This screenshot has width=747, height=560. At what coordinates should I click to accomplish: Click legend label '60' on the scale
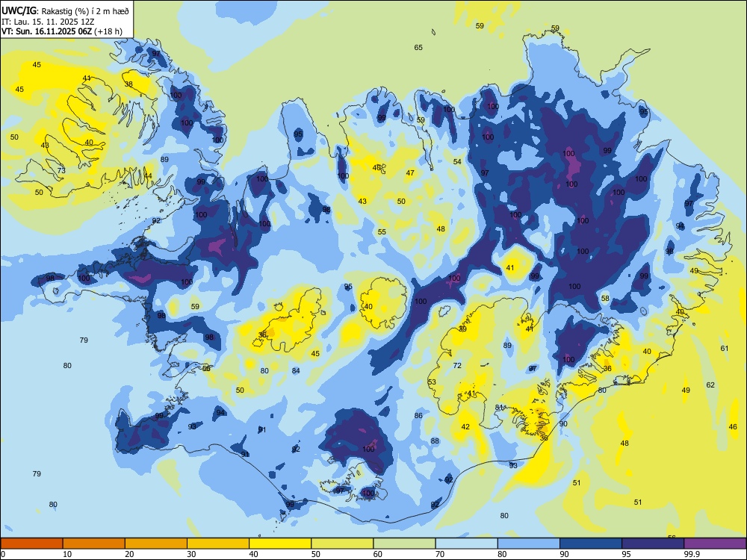click(378, 554)
